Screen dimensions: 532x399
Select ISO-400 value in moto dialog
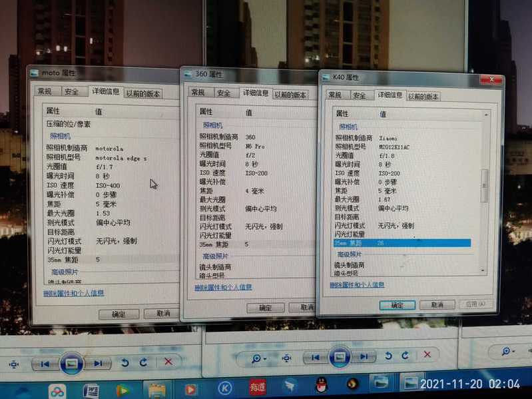point(108,186)
